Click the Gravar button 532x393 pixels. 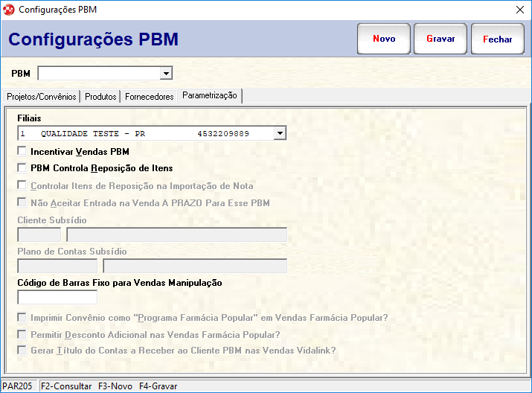[x=440, y=39]
